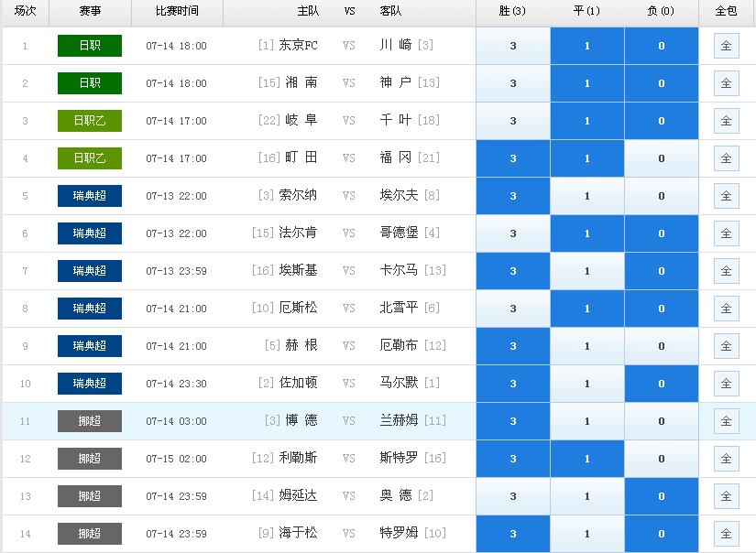Click 全 button for match 7 埃斯基
The height and width of the screenshot is (553, 756).
point(726,271)
